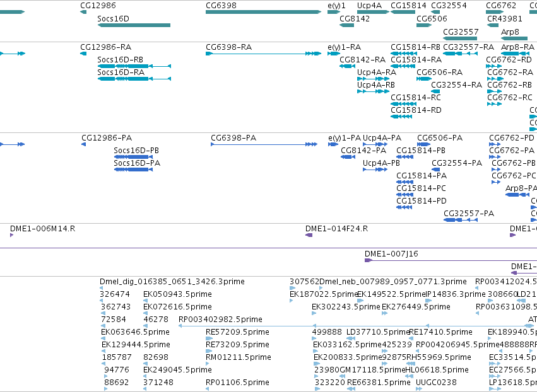
Task: Click the Socs16D-PA protein label
Action: tap(137, 163)
